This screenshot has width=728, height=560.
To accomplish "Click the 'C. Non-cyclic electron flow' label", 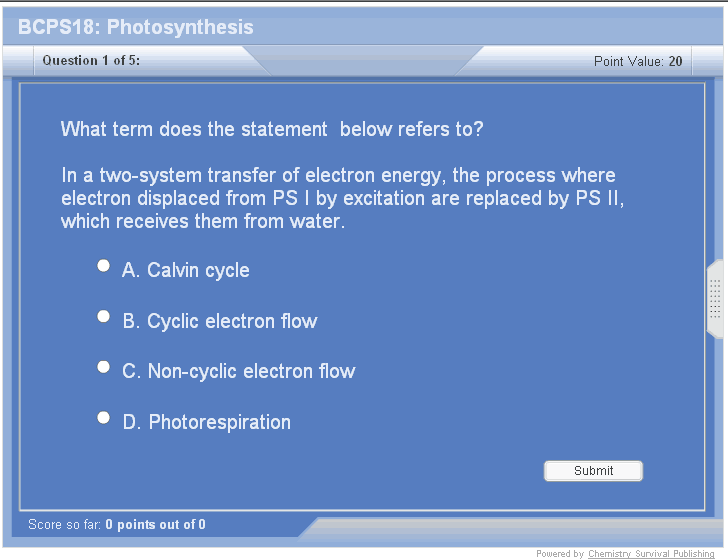I will tap(239, 371).
